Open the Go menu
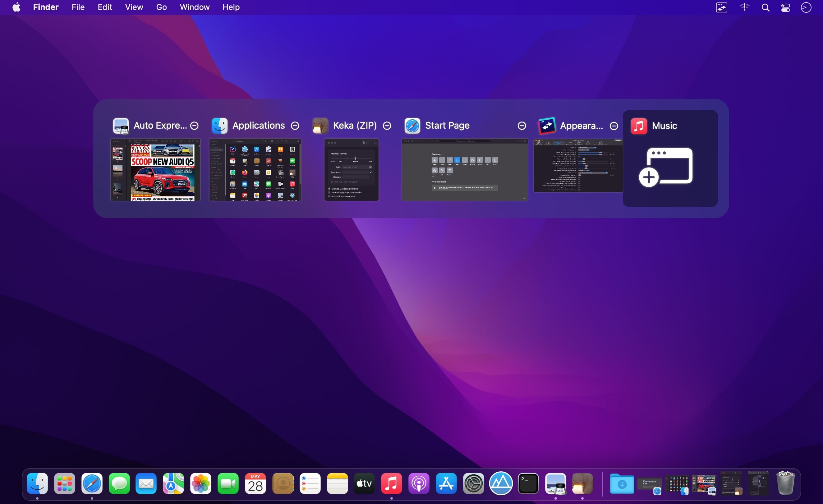Image resolution: width=823 pixels, height=504 pixels. (161, 7)
